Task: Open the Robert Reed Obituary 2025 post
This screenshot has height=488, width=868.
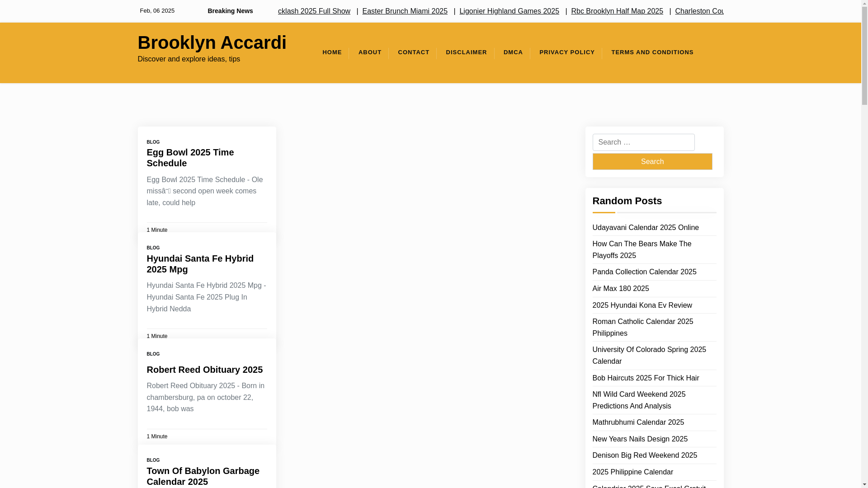Action: [x=204, y=370]
